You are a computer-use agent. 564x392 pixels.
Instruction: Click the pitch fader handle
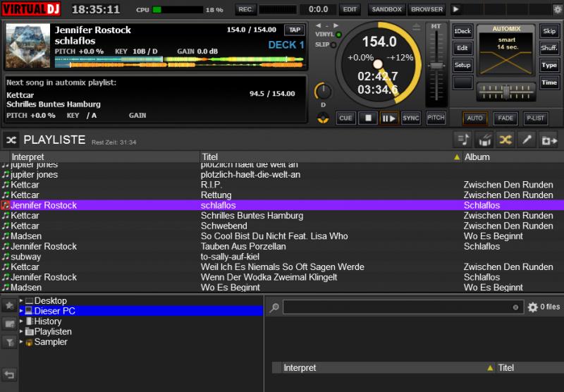436,66
